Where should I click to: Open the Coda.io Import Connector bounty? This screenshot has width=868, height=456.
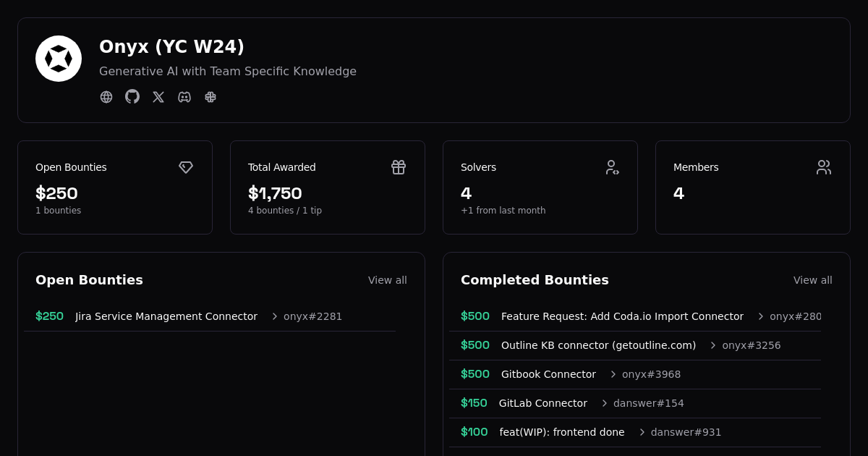(x=622, y=316)
